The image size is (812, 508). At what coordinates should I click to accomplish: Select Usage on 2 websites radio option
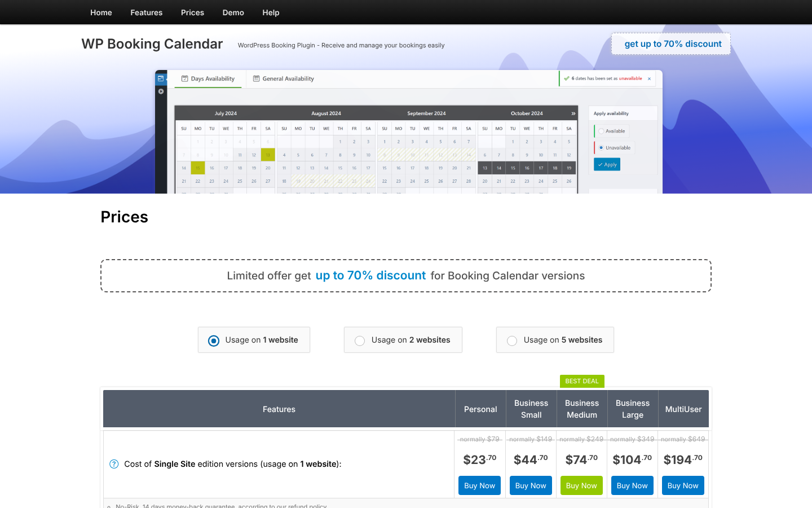tap(403, 340)
